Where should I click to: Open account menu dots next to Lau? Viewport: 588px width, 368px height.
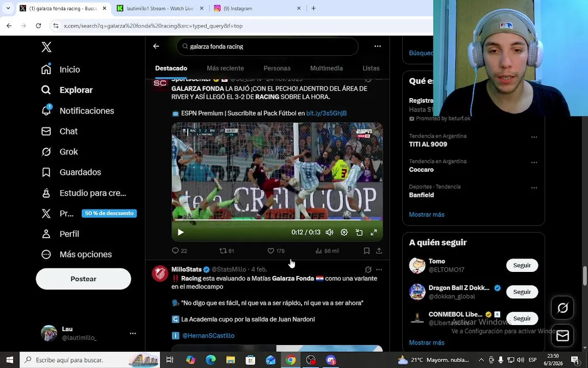[133, 333]
